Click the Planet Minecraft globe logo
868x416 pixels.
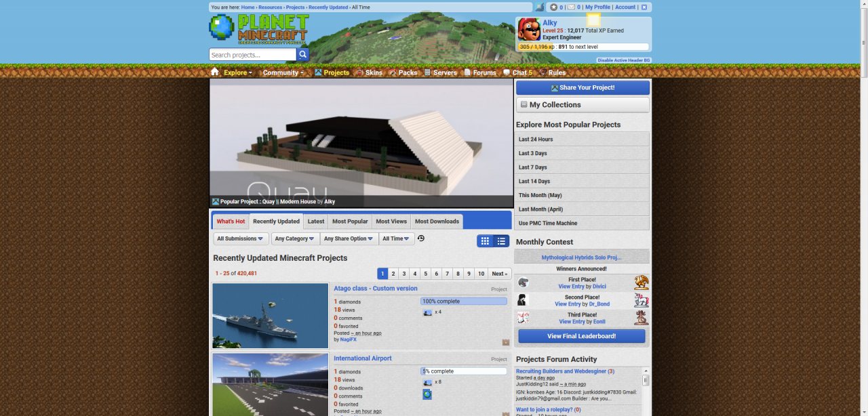tap(221, 28)
